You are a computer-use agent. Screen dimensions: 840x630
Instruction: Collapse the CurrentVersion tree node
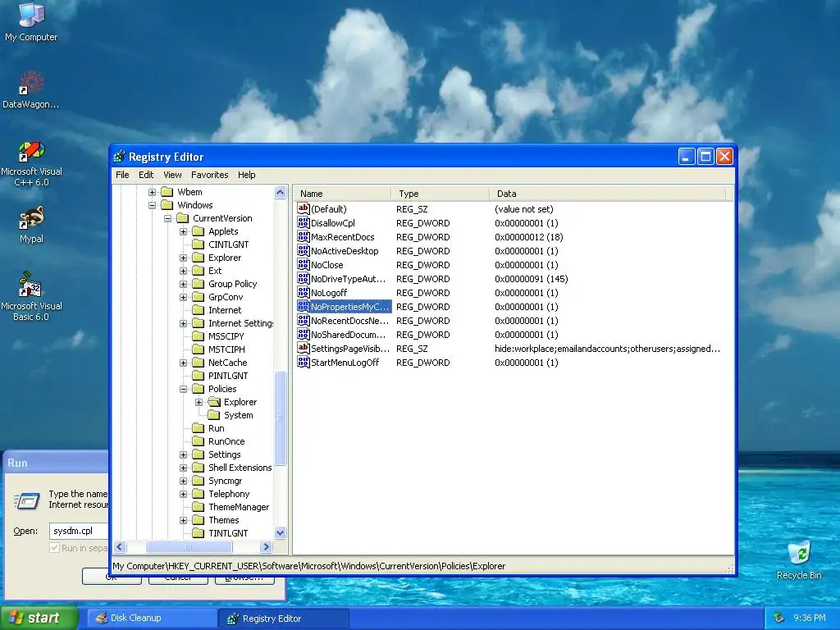coord(167,218)
